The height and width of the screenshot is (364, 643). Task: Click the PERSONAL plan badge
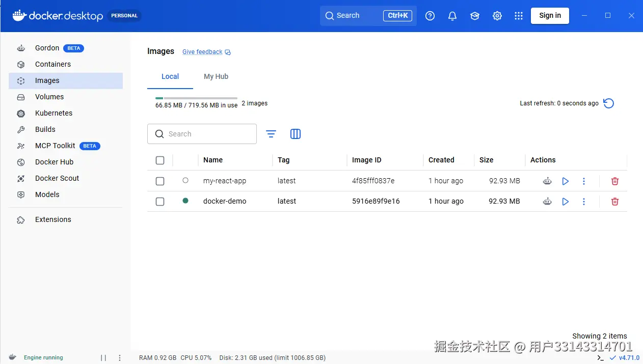tap(124, 16)
